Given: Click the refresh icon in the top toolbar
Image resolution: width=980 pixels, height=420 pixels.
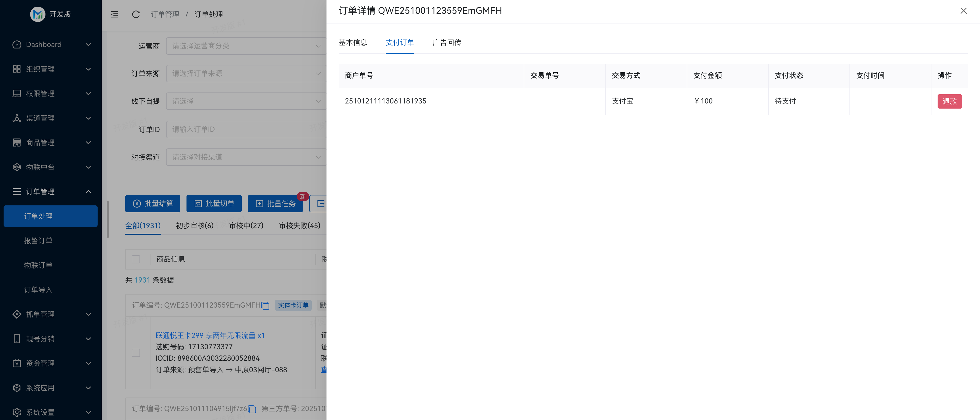Looking at the screenshot, I should [x=136, y=14].
